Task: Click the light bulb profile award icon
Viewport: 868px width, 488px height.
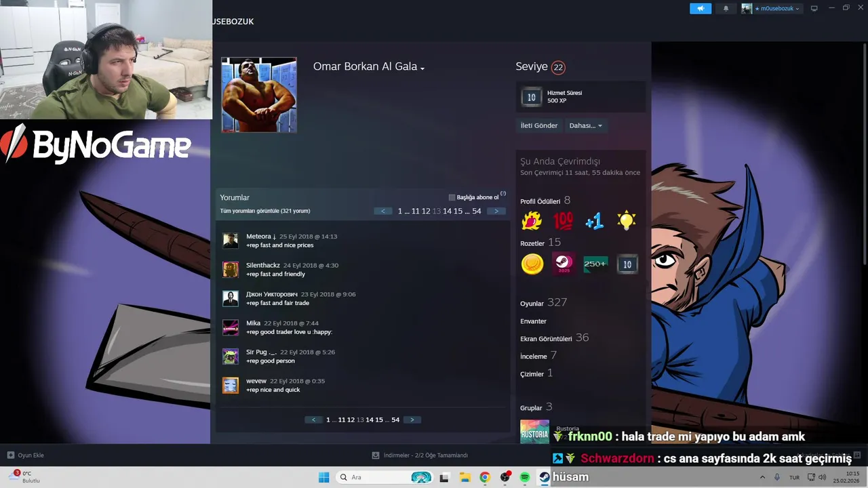Action: (x=626, y=221)
